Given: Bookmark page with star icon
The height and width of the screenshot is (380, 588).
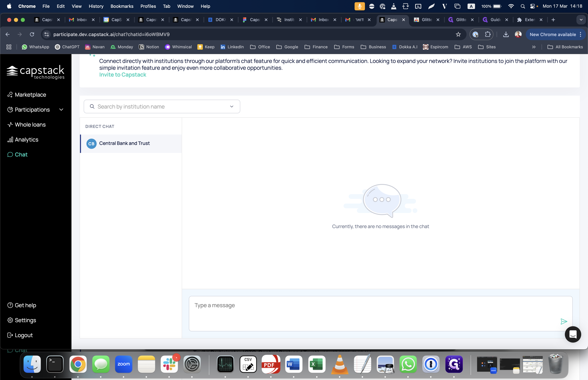Looking at the screenshot, I should [x=458, y=34].
